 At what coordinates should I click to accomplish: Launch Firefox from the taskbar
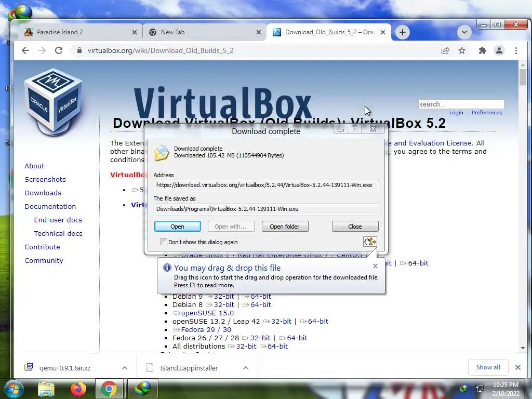[x=78, y=389]
